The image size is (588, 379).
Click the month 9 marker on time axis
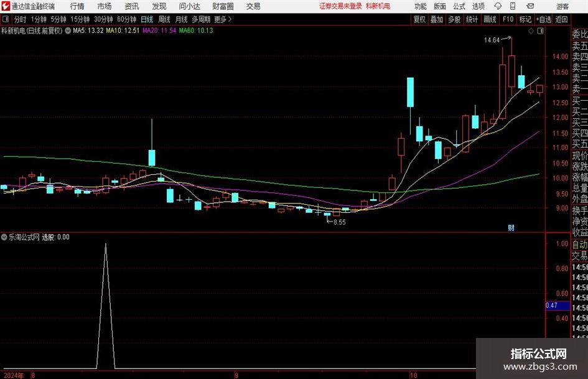236,375
